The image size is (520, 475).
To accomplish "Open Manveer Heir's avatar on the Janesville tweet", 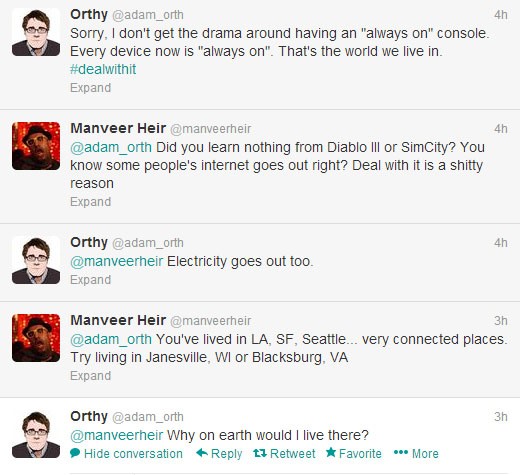I will click(x=36, y=338).
